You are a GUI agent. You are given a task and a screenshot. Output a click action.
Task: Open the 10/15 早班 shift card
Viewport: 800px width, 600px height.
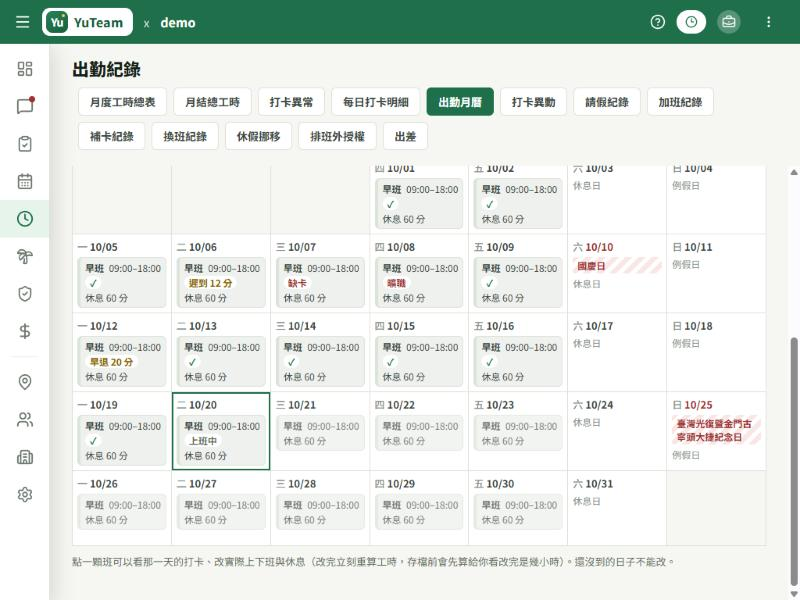(419, 362)
